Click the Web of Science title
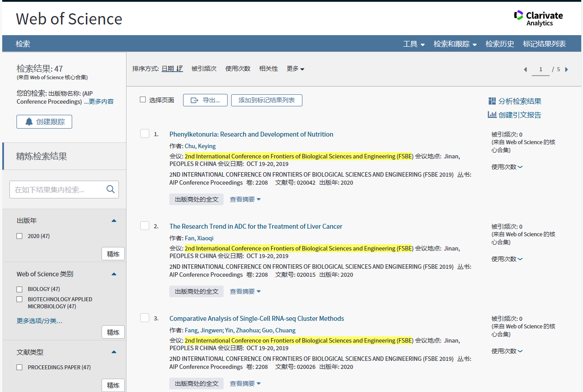 tap(69, 19)
